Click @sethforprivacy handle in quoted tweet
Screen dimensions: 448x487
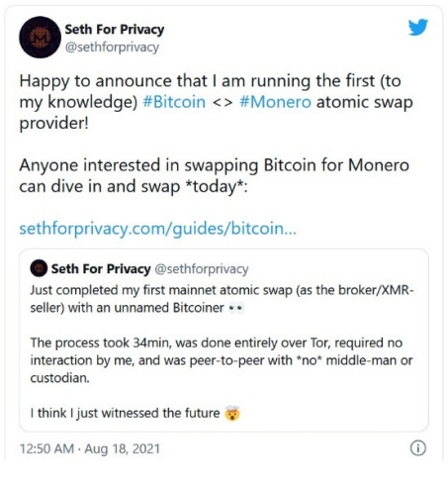[x=202, y=269]
